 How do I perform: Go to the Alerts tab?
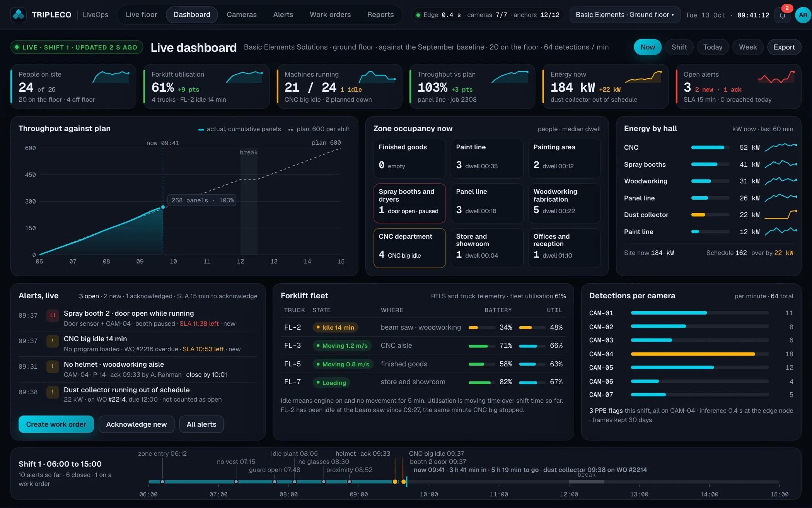(x=283, y=15)
